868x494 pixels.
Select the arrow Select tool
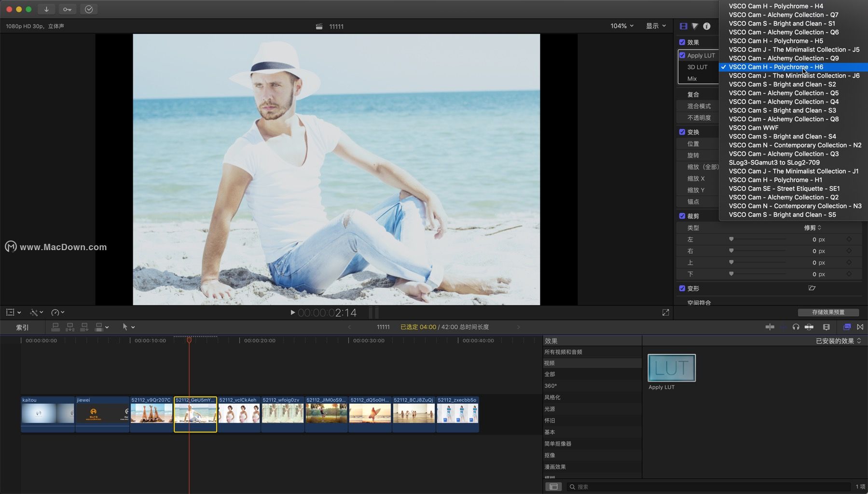pos(125,327)
